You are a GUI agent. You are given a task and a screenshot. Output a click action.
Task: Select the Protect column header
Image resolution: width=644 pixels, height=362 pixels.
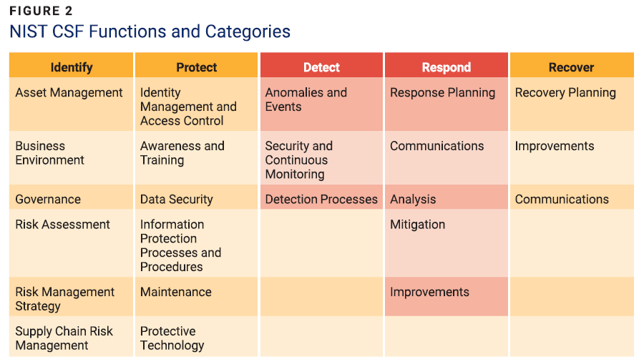[196, 67]
